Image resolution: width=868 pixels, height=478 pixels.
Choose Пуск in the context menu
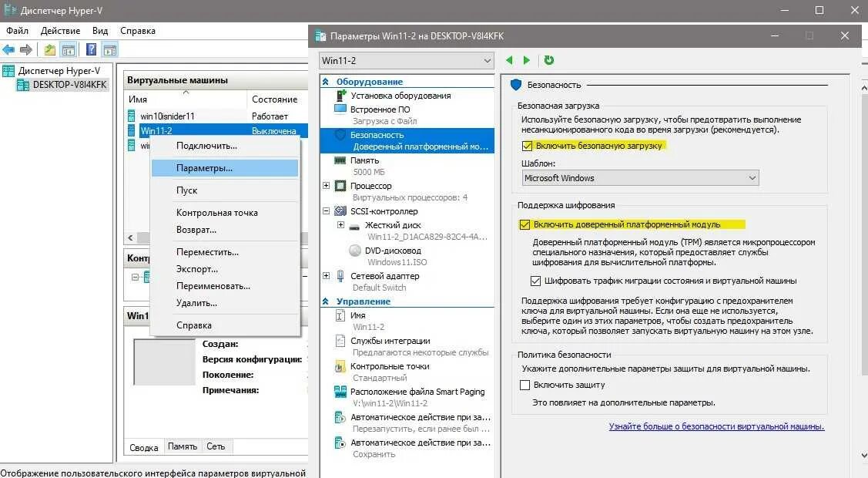pyautogui.click(x=225, y=190)
